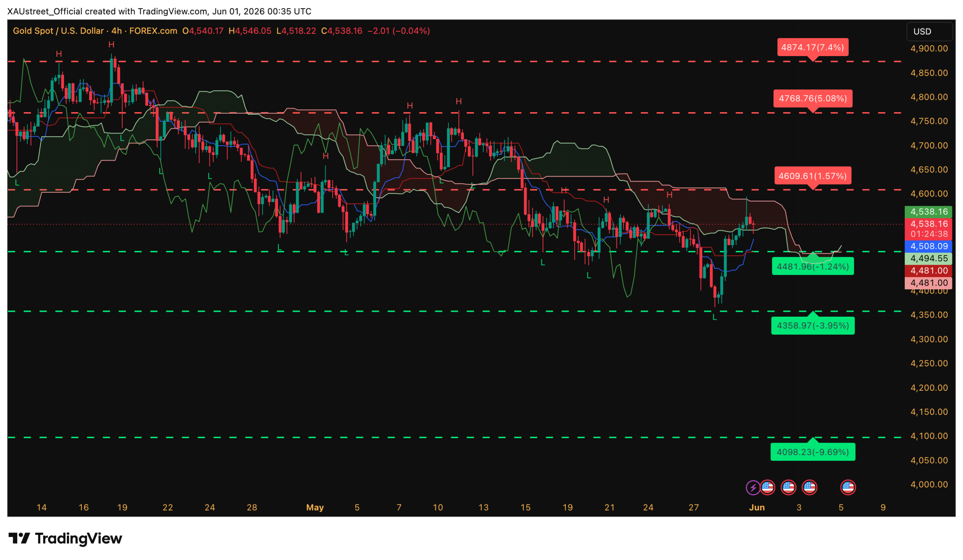Click the Jun label on the time axis

click(756, 508)
